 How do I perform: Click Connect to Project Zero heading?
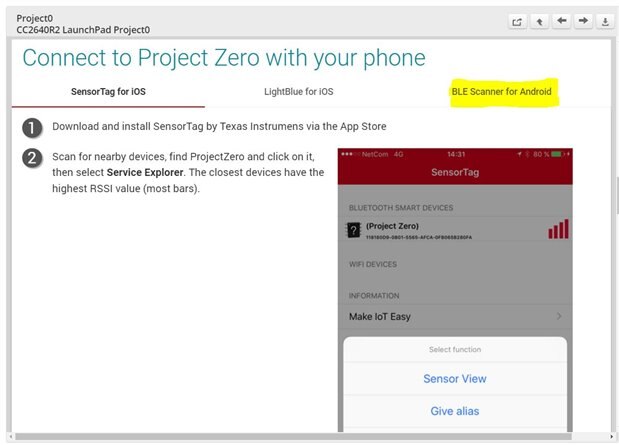(x=224, y=58)
